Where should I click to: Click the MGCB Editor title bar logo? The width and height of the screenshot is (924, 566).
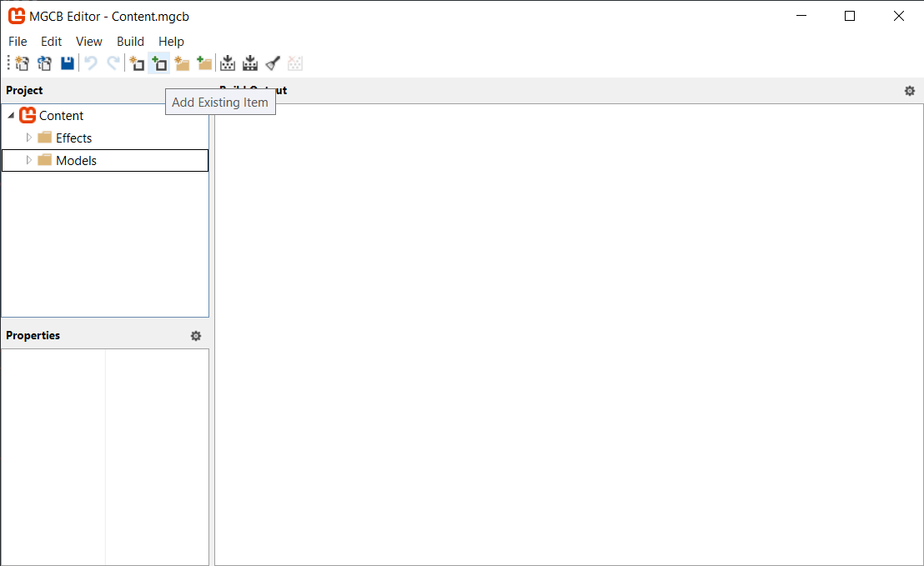click(17, 16)
